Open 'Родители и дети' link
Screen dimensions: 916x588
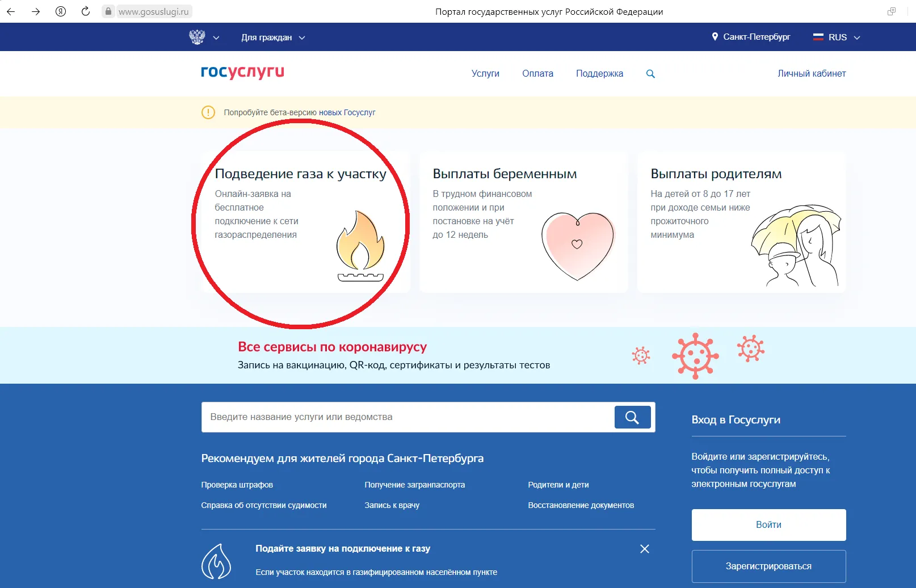pos(558,485)
